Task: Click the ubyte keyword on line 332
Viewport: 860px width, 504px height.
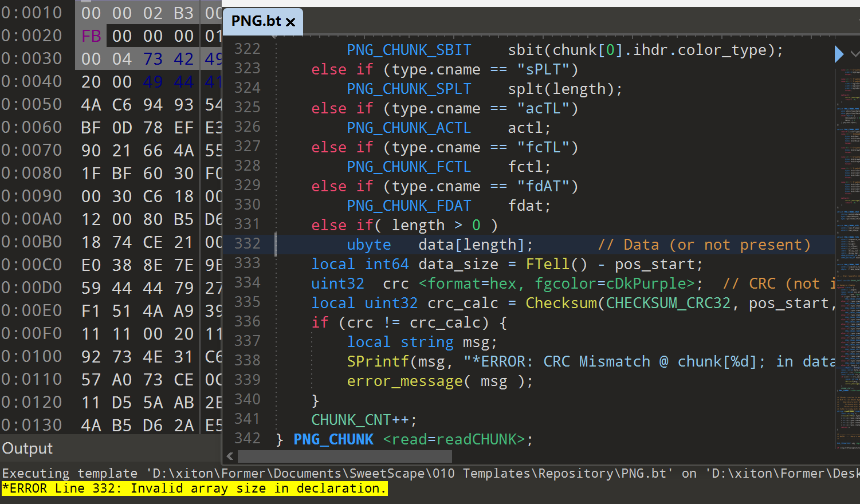Action: tap(368, 245)
